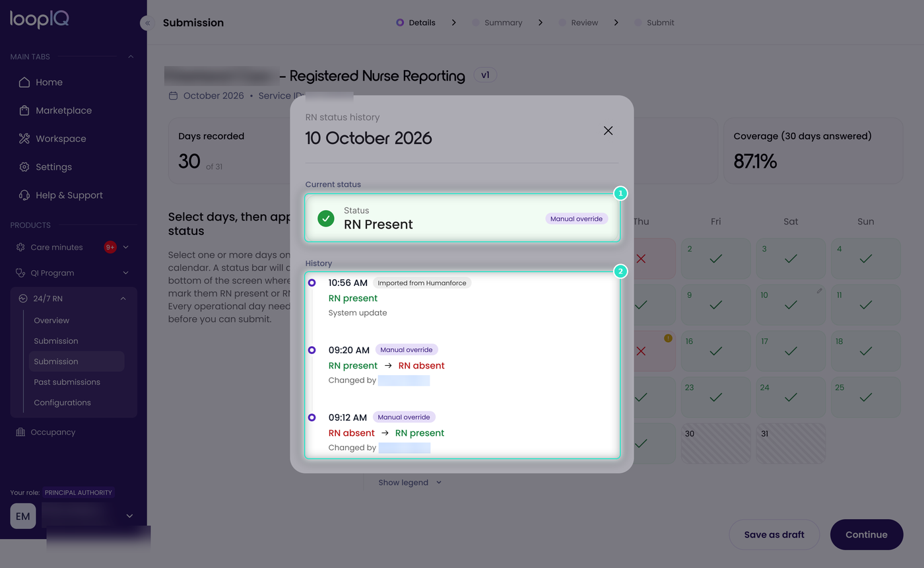924x568 pixels.
Task: Select hatched calendar day 30
Action: 715,444
